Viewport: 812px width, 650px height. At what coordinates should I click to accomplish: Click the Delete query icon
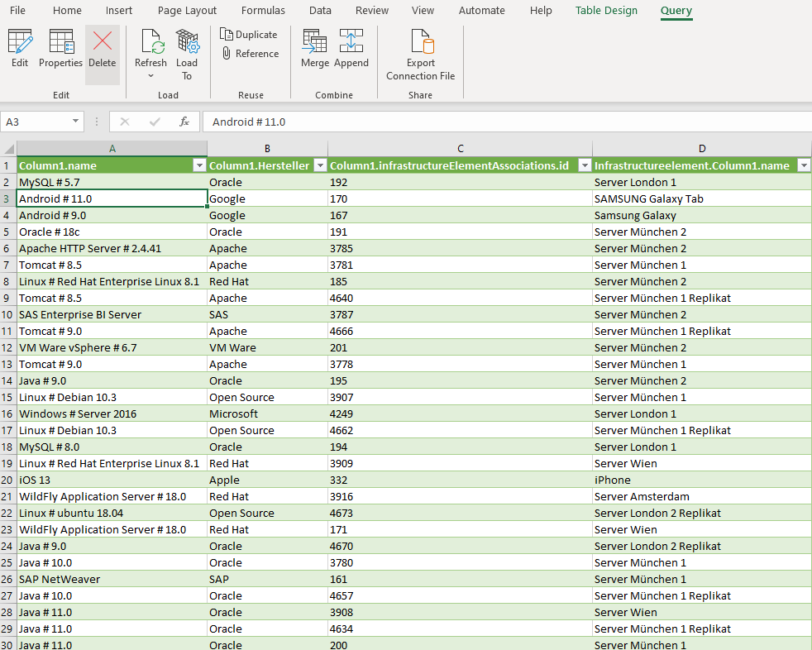pyautogui.click(x=103, y=50)
